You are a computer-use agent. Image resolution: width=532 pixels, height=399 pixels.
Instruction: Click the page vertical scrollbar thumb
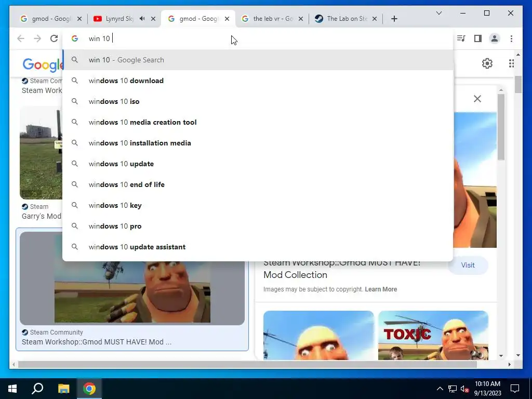point(518,84)
